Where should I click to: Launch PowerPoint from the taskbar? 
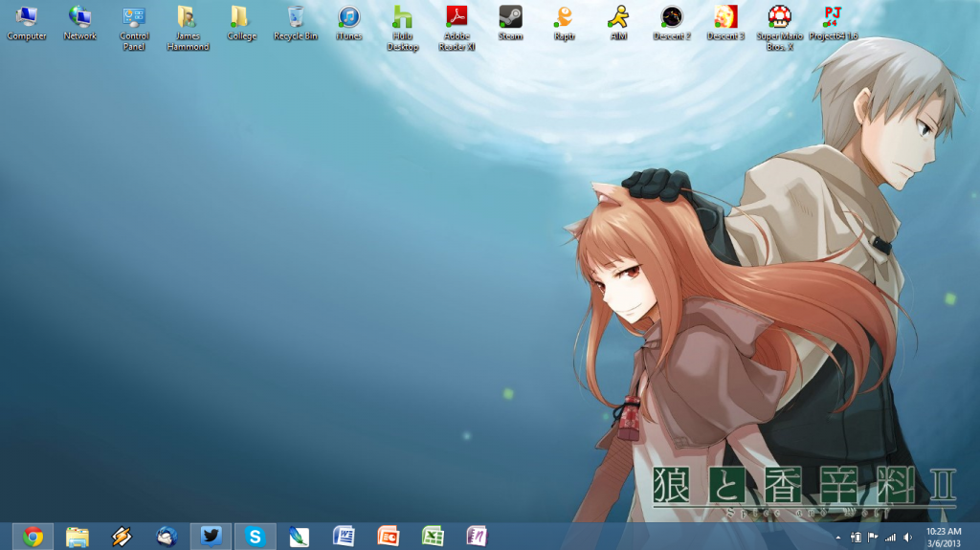[x=389, y=537]
